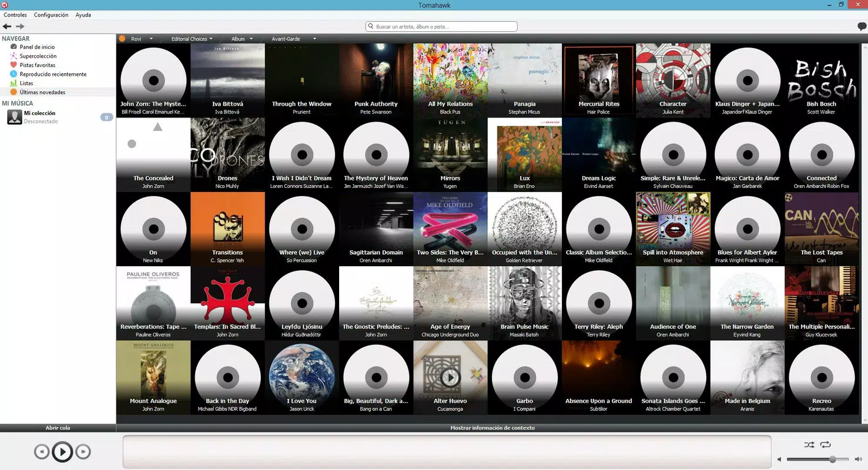This screenshot has height=470, width=868.
Task: Open The Lost Tapes album by Can
Action: click(x=822, y=229)
